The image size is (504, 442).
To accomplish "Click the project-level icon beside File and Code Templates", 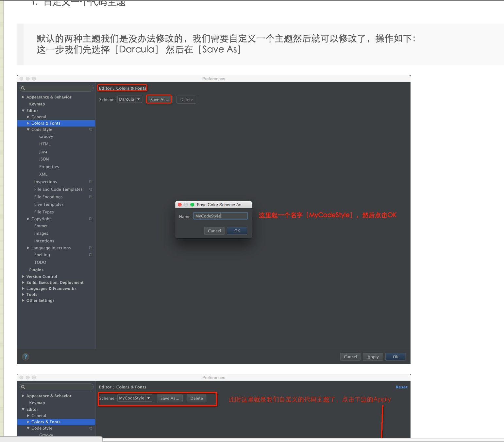I will [91, 189].
